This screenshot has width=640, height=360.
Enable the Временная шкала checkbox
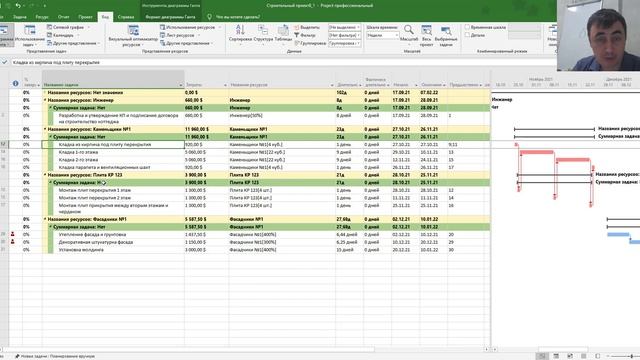pos(467,27)
